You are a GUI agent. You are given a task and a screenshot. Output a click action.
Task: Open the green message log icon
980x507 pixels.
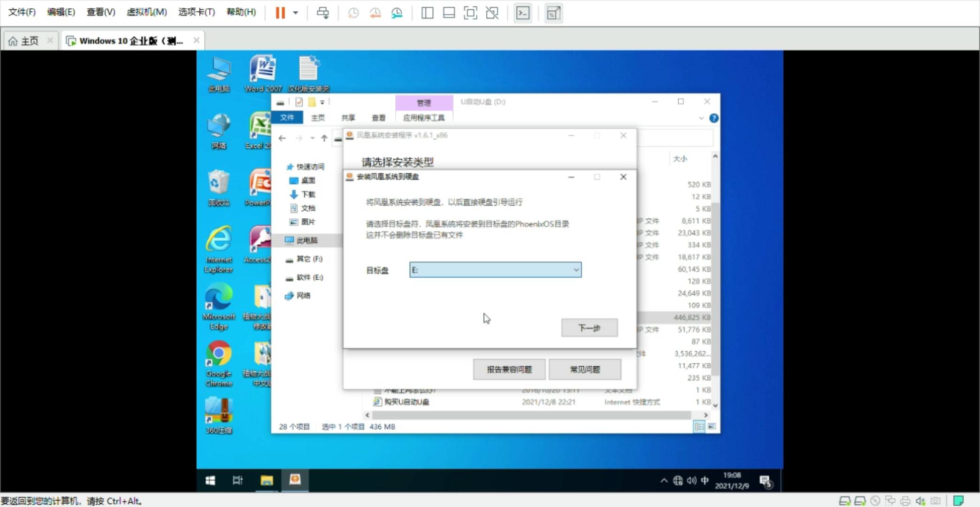pyautogui.click(x=958, y=501)
